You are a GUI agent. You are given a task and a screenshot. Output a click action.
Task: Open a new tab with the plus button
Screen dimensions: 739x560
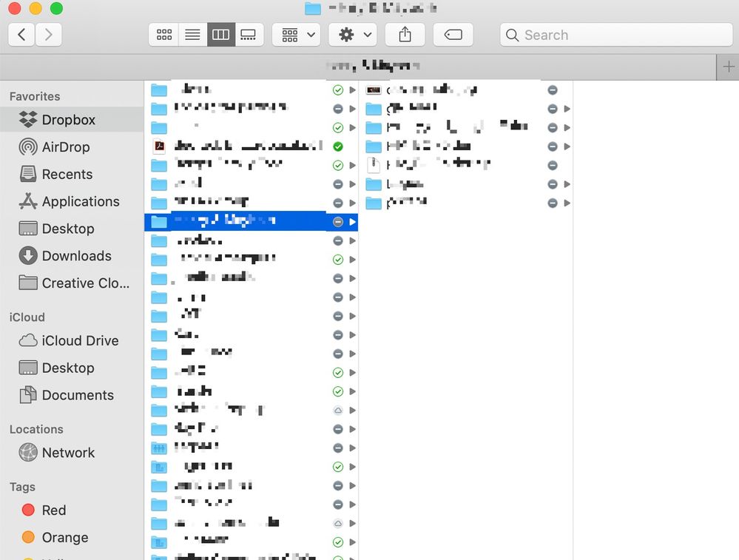729,67
